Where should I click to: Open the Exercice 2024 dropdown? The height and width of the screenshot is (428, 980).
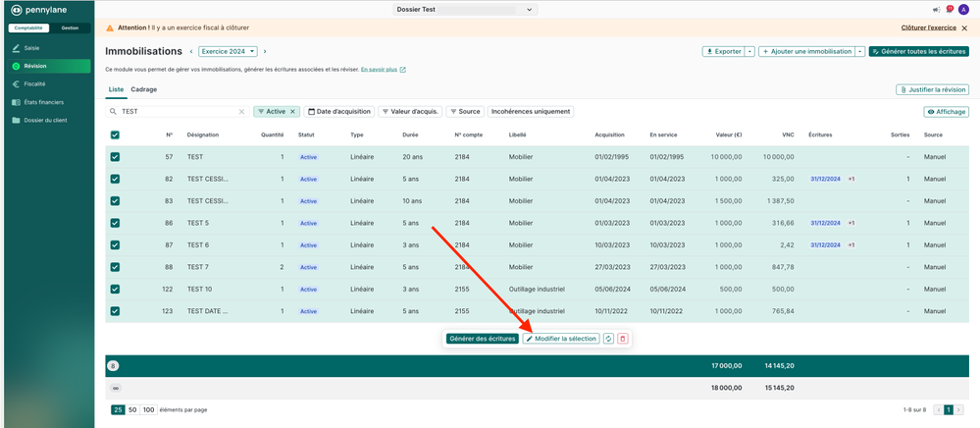[x=228, y=51]
